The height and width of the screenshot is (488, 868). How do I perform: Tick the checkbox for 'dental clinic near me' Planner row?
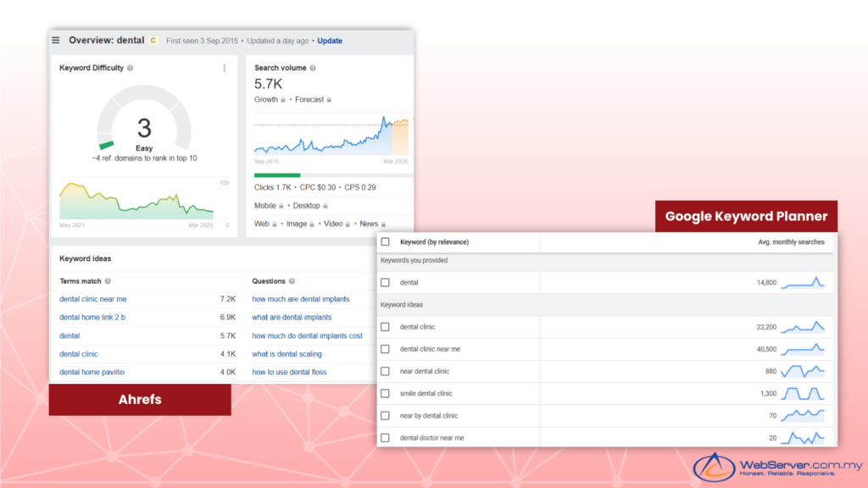[x=386, y=349]
